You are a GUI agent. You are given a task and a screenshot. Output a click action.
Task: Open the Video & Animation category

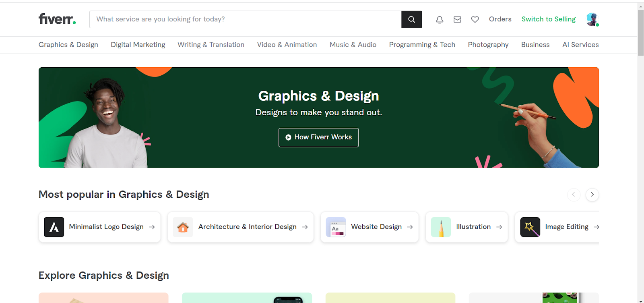(x=287, y=45)
